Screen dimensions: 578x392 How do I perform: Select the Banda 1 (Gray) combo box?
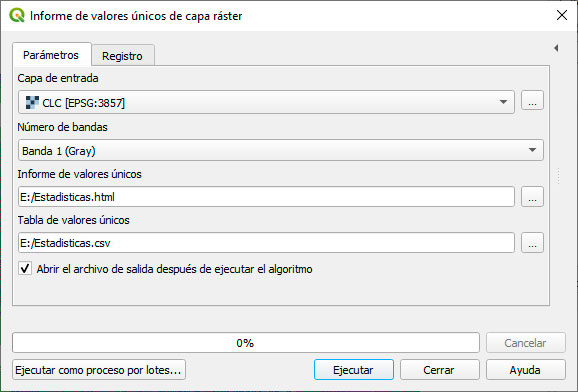point(281,150)
